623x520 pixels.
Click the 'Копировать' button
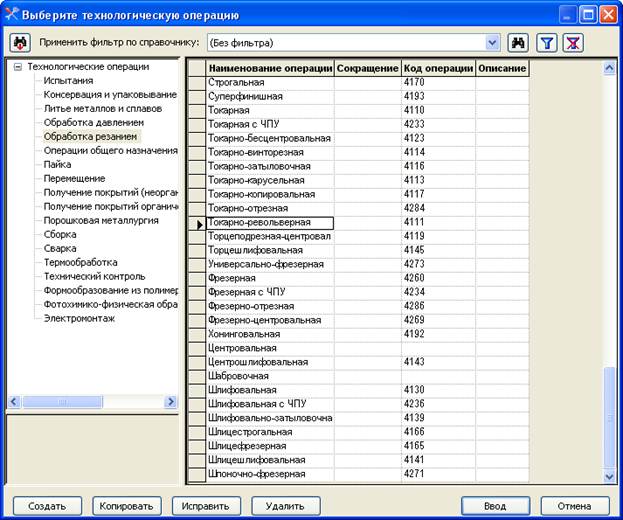127,506
